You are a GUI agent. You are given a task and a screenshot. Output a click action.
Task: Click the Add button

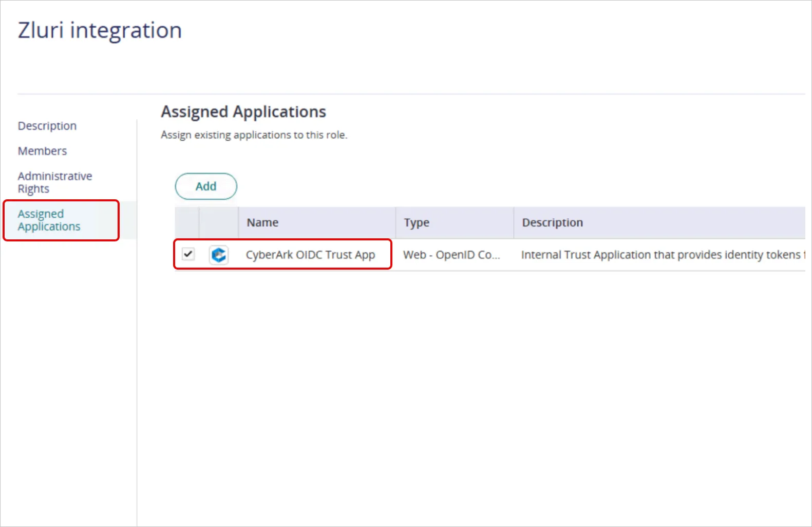point(206,186)
